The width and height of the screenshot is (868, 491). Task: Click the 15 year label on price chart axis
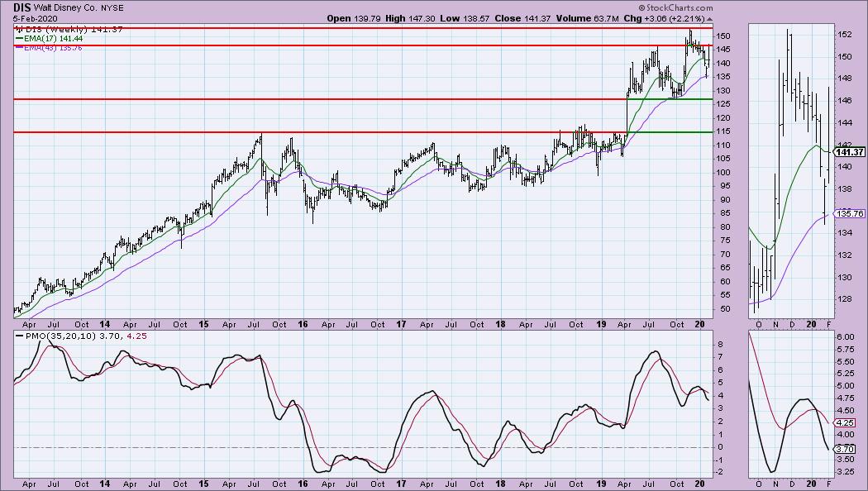click(203, 324)
